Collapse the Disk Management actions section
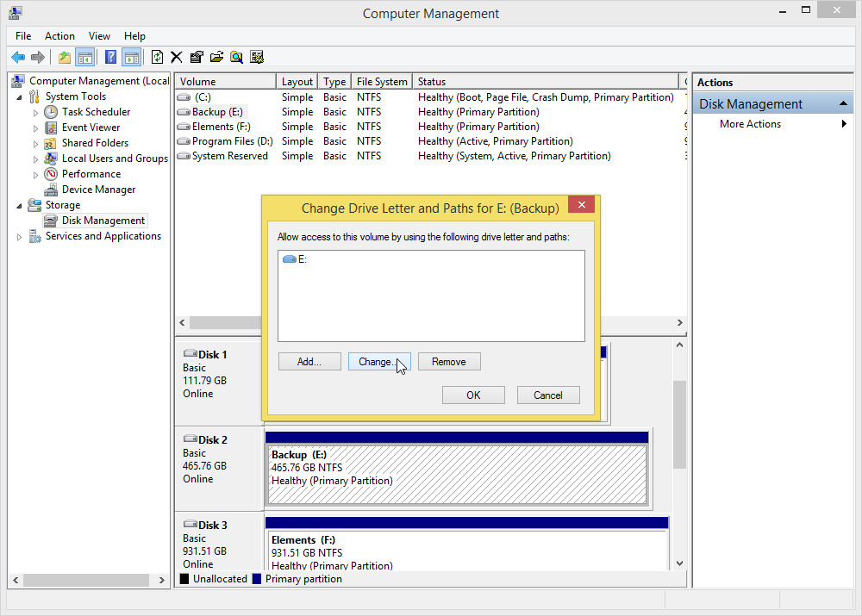The width and height of the screenshot is (862, 616). coord(843,104)
